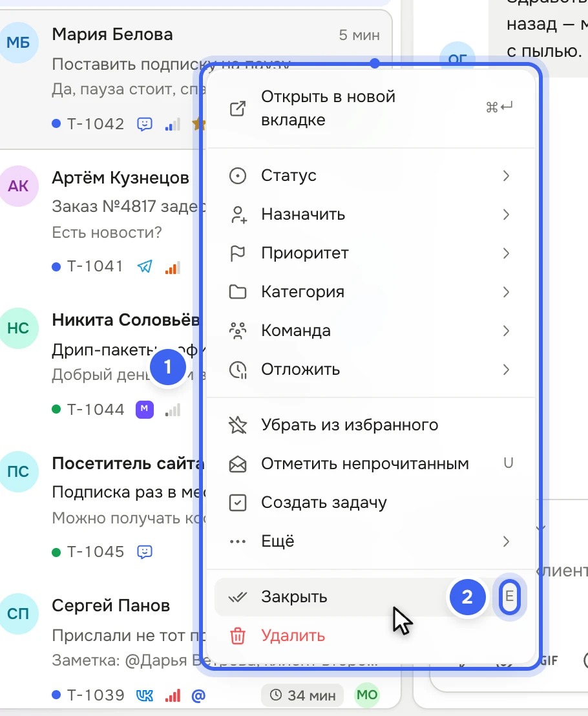Screen dimensions: 588x716
Task: Open the Приоритет submenu
Action: (x=371, y=253)
